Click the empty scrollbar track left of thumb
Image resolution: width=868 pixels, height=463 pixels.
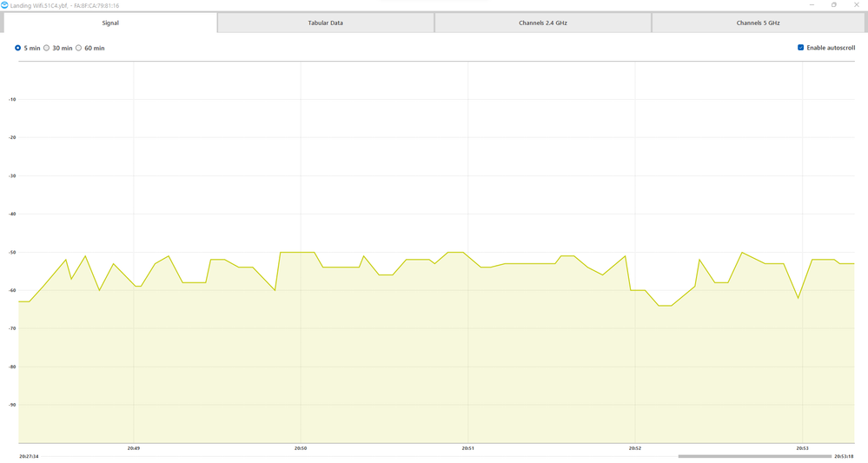[348, 456]
